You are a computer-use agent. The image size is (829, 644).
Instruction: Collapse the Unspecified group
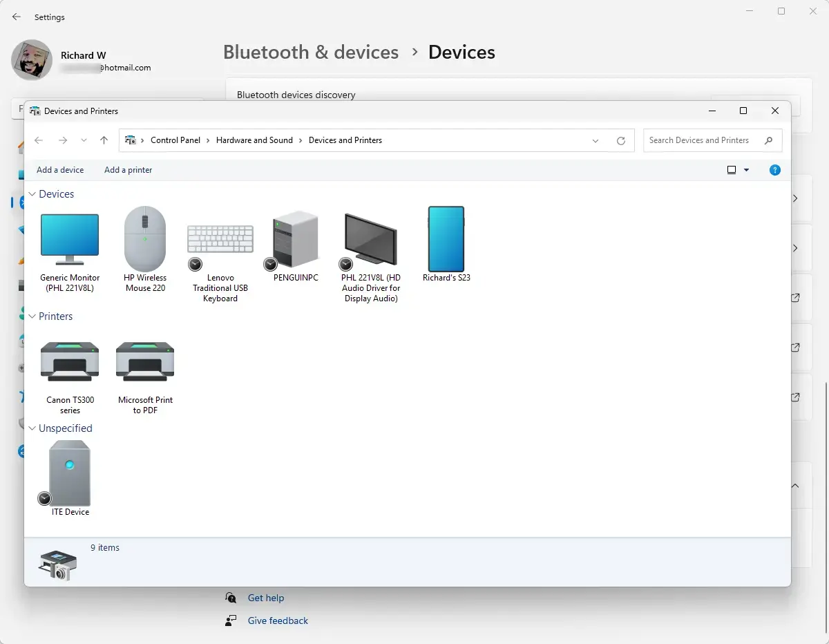pyautogui.click(x=32, y=428)
